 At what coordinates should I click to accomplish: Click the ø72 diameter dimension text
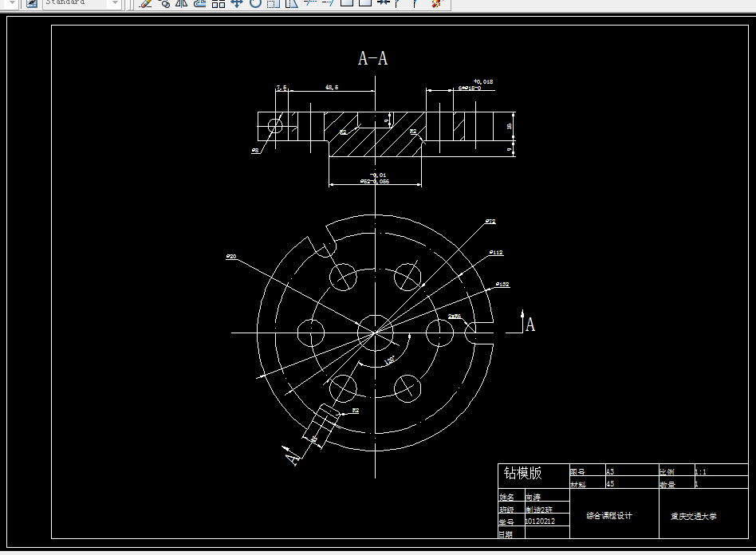(490, 222)
